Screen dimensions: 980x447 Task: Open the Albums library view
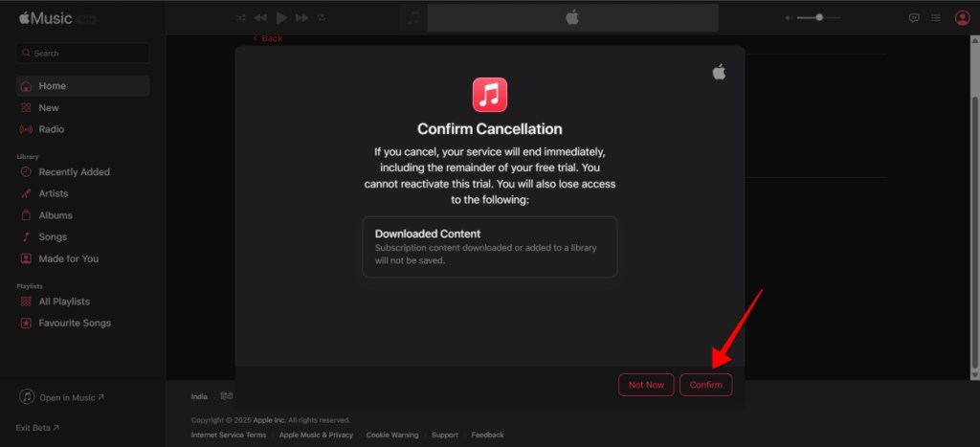[83, 215]
